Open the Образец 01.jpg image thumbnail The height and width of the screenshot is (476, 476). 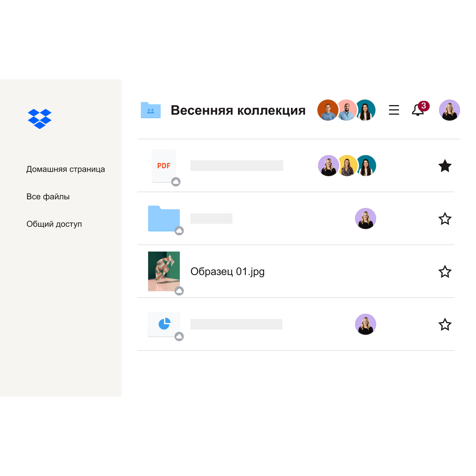point(164,271)
